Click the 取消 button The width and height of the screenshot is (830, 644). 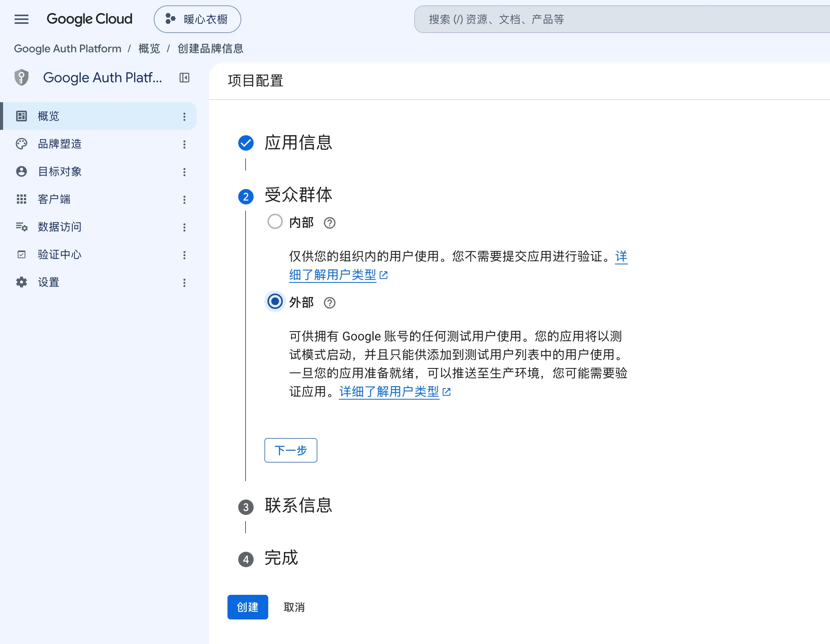[x=294, y=607]
